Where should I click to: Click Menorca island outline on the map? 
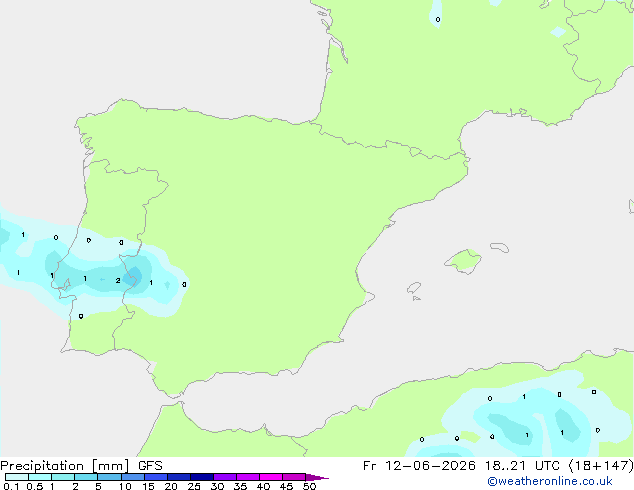[x=499, y=247]
